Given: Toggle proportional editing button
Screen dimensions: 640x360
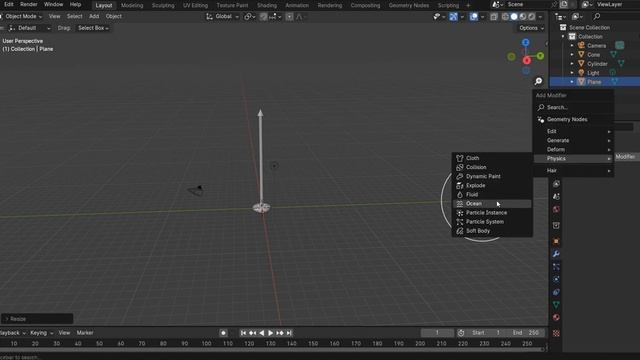Looking at the screenshot, I should pyautogui.click(x=289, y=17).
